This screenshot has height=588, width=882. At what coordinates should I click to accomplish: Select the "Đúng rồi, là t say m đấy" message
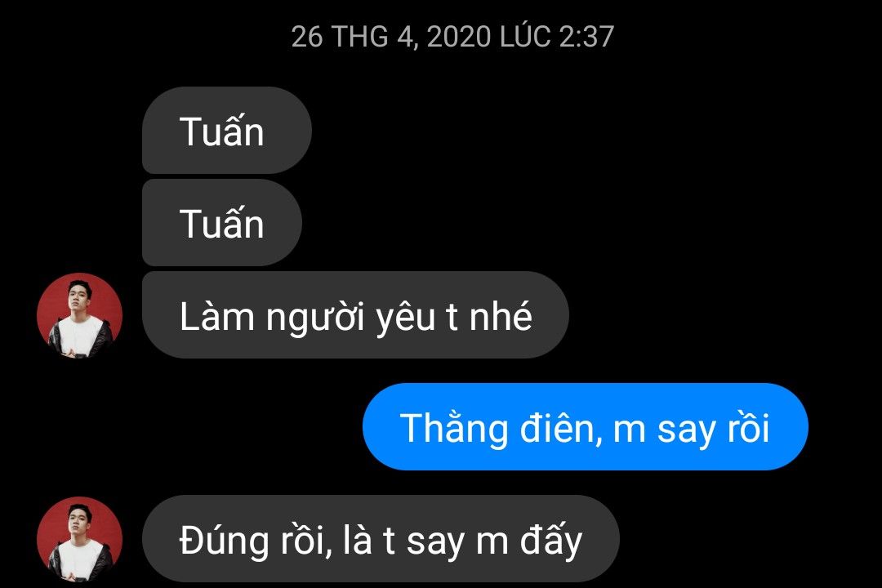[381, 539]
